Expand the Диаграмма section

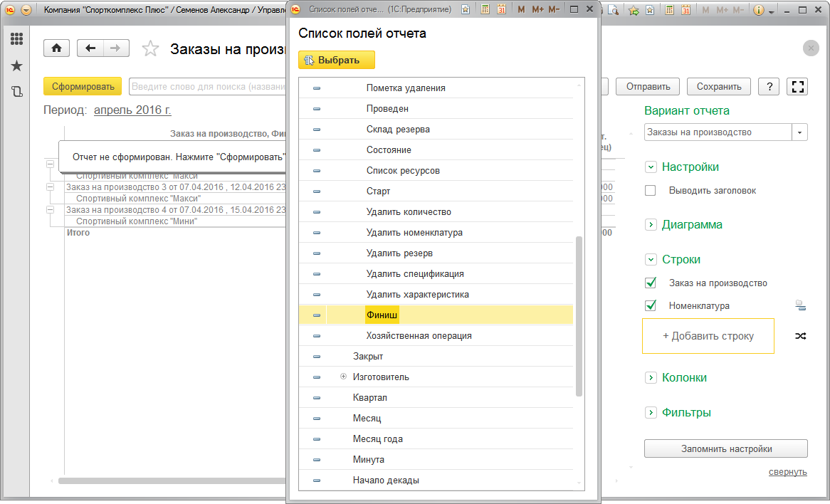pyautogui.click(x=650, y=224)
